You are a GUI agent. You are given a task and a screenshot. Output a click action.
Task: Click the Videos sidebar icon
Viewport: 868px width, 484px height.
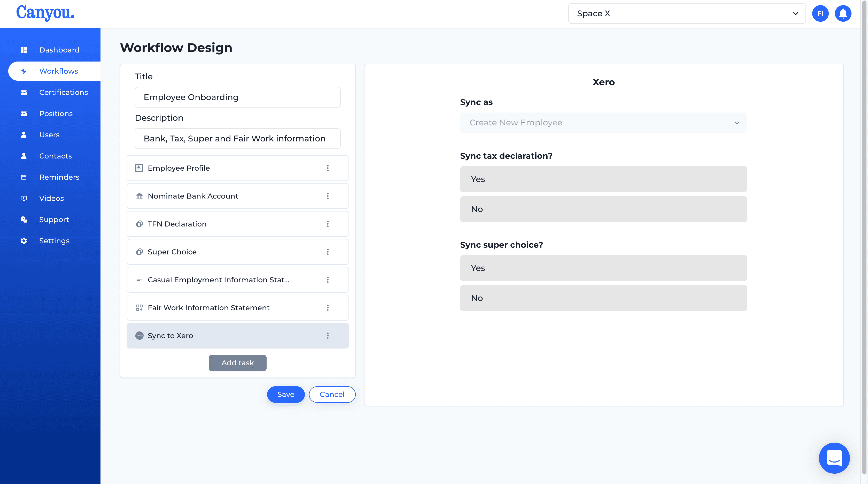[x=23, y=198]
